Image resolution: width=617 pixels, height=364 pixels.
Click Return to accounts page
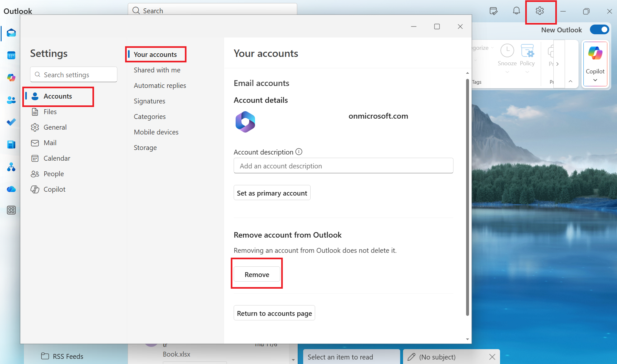pyautogui.click(x=274, y=313)
